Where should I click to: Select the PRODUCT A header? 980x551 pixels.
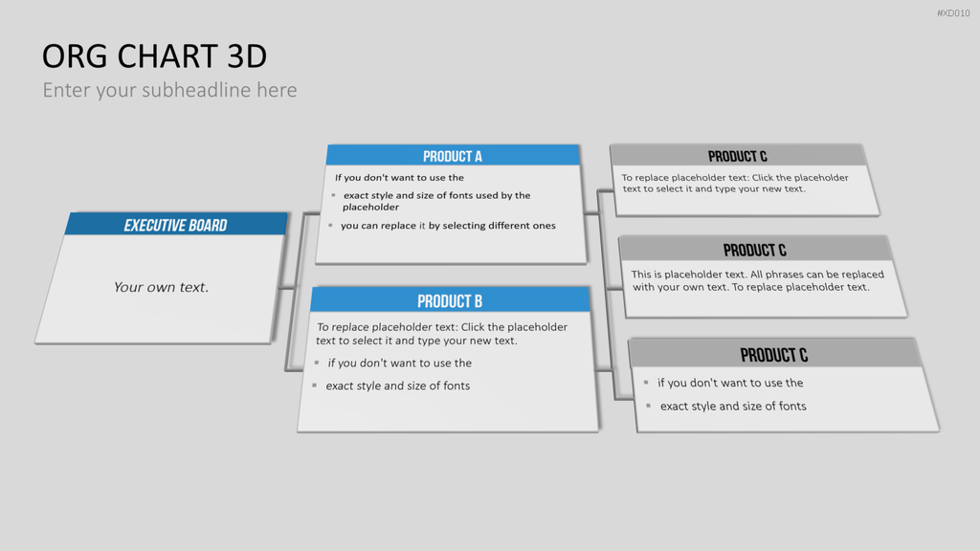tap(453, 156)
